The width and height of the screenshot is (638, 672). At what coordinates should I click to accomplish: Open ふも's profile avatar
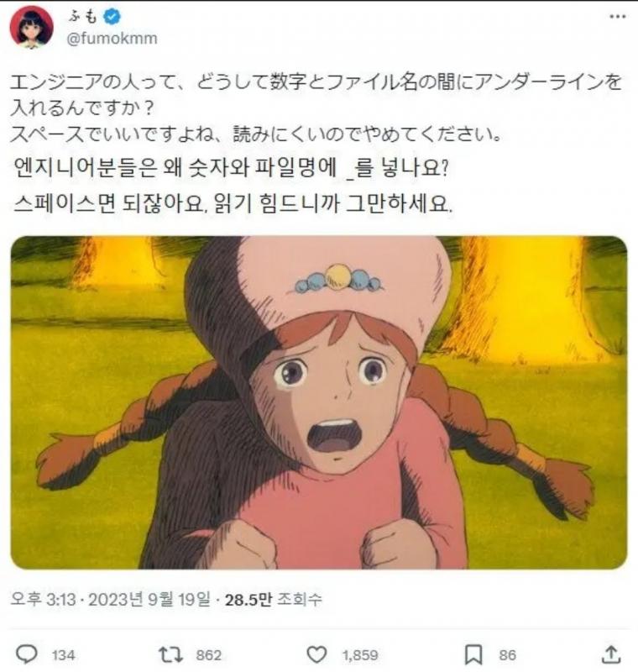32,28
